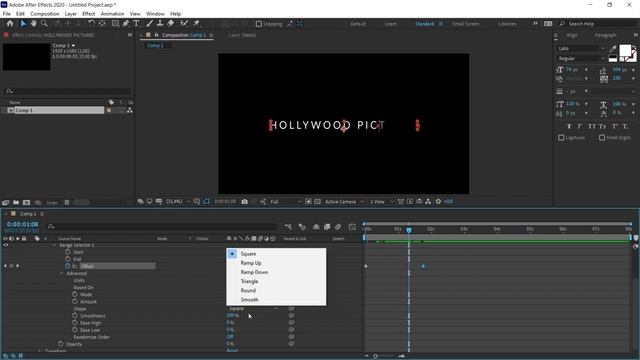Screen dimensions: 640x360
Task: Select the Rotation tool
Action: click(x=91, y=24)
